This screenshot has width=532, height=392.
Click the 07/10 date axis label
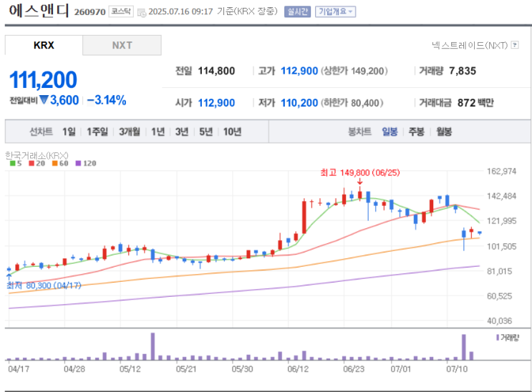pos(457,369)
